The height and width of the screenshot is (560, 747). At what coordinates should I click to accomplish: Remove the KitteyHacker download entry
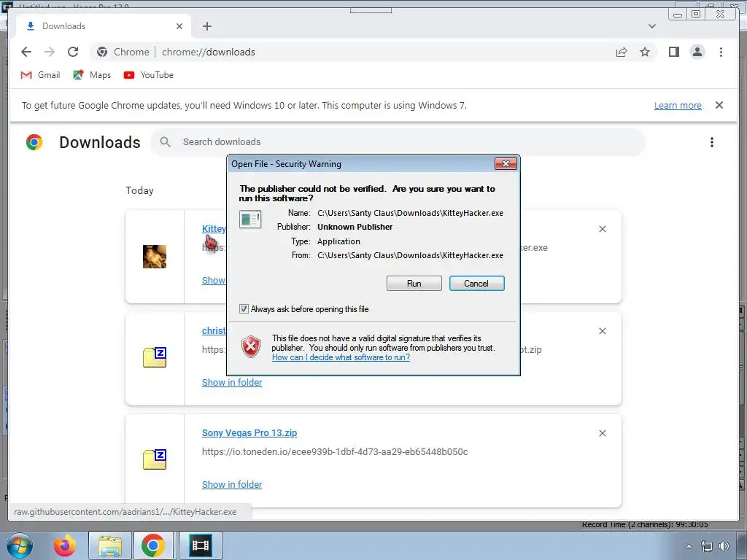coord(602,229)
